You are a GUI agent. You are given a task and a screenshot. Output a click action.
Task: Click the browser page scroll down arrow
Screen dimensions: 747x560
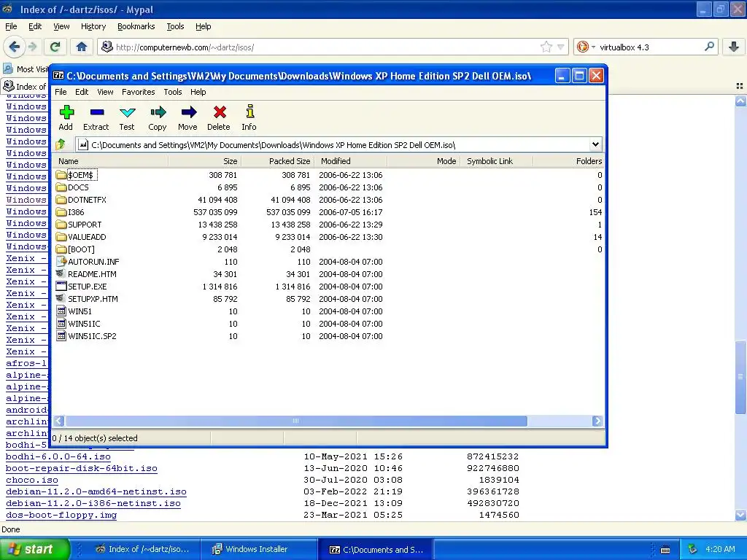pyautogui.click(x=740, y=515)
